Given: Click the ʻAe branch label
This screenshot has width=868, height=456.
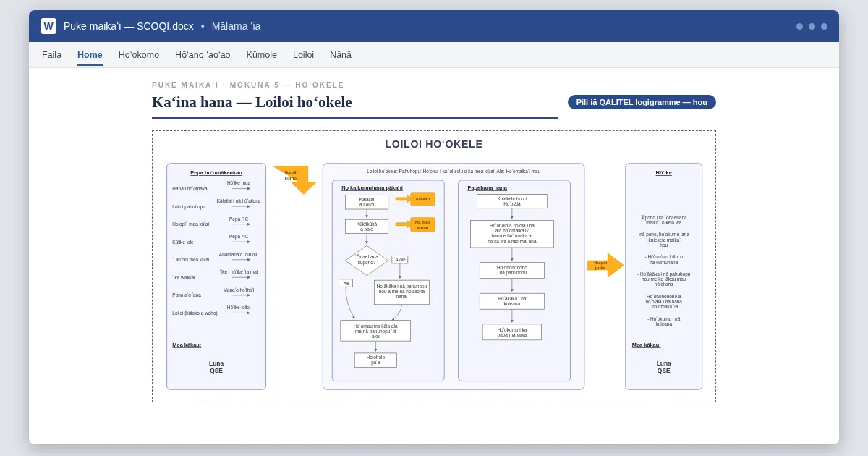Looking at the screenshot, I should tap(346, 284).
